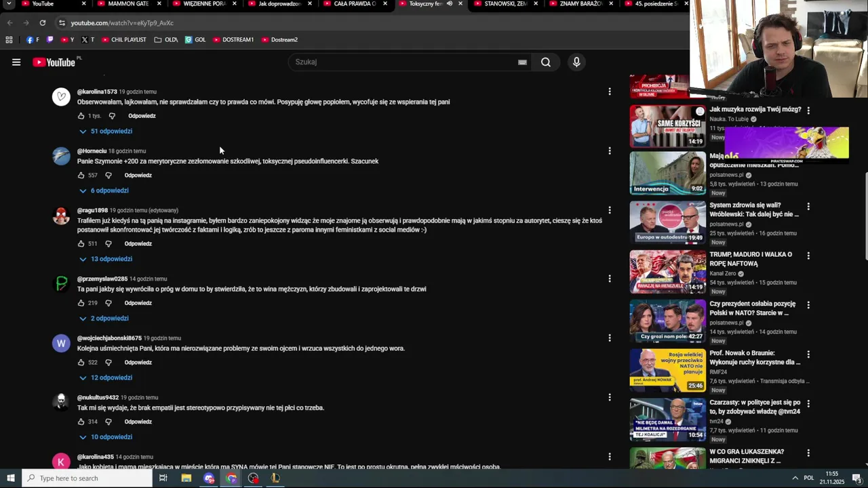Open options menu for @przemyslaw0285 comment
The image size is (868, 488).
pos(610,279)
